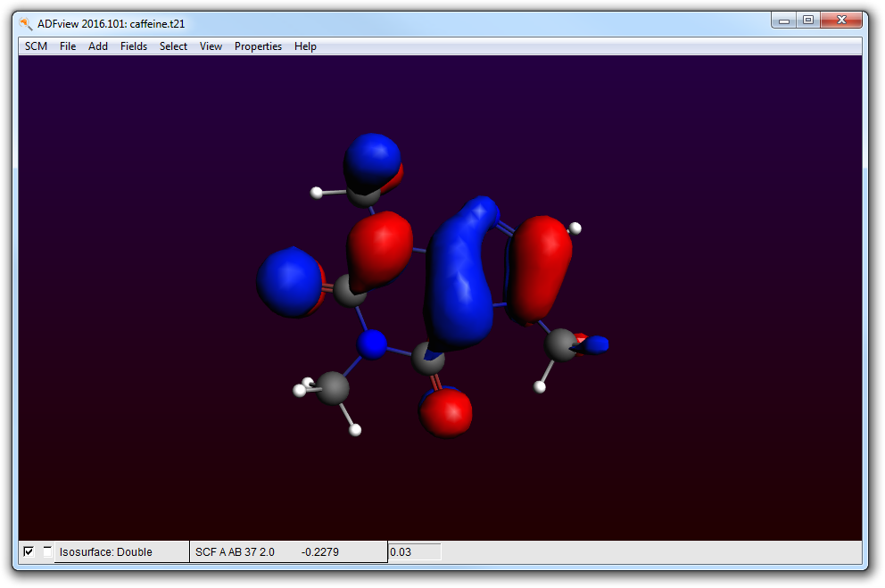This screenshot has width=885, height=588.
Task: Open the Fields menu
Action: pyautogui.click(x=133, y=46)
